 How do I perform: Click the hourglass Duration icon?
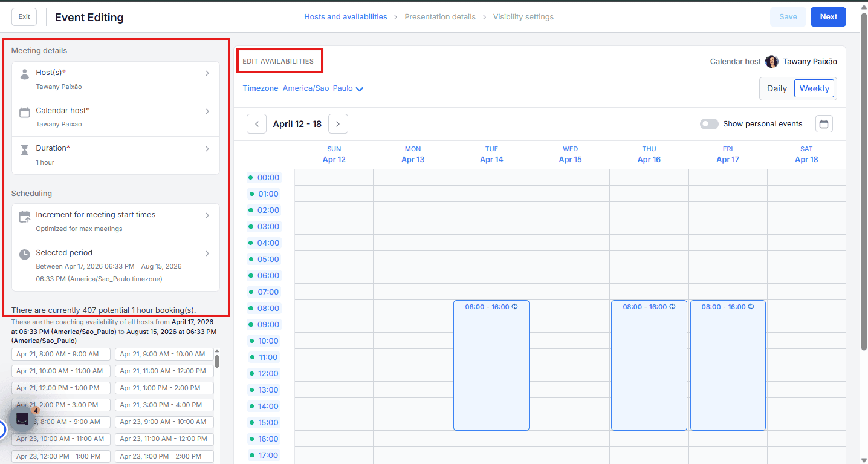point(25,150)
